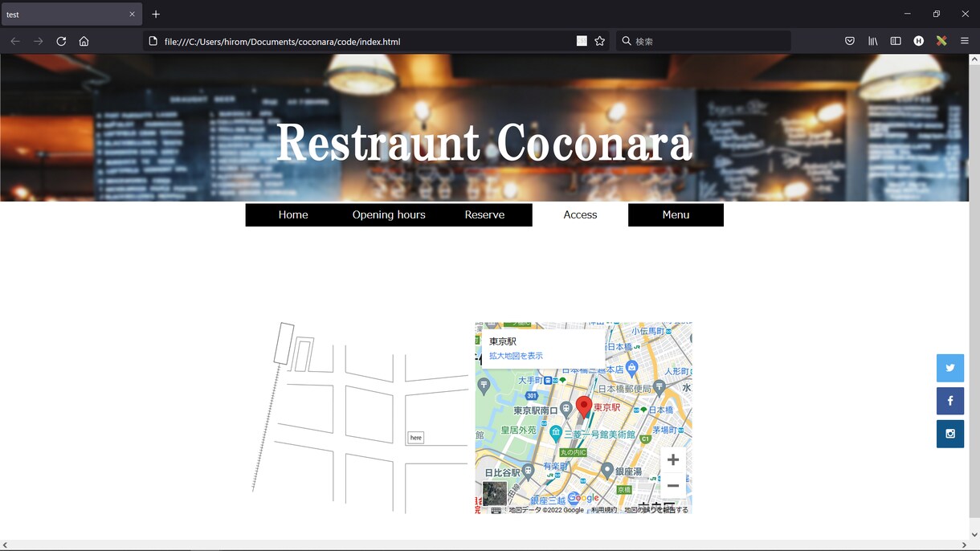Click the browser back arrow
This screenshot has width=980, height=551.
[x=15, y=41]
